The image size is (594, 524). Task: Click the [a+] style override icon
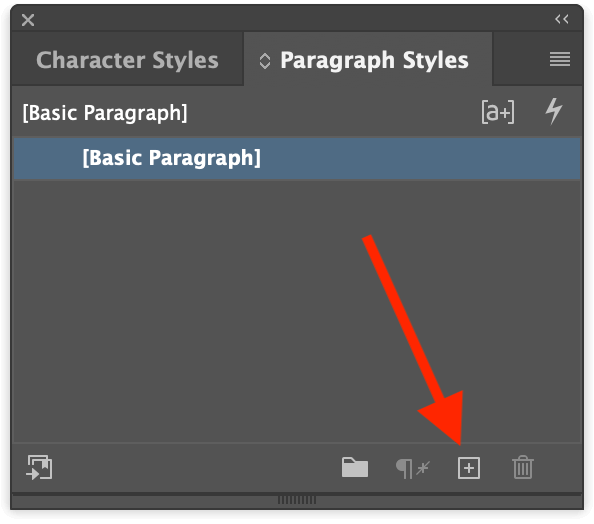click(498, 112)
